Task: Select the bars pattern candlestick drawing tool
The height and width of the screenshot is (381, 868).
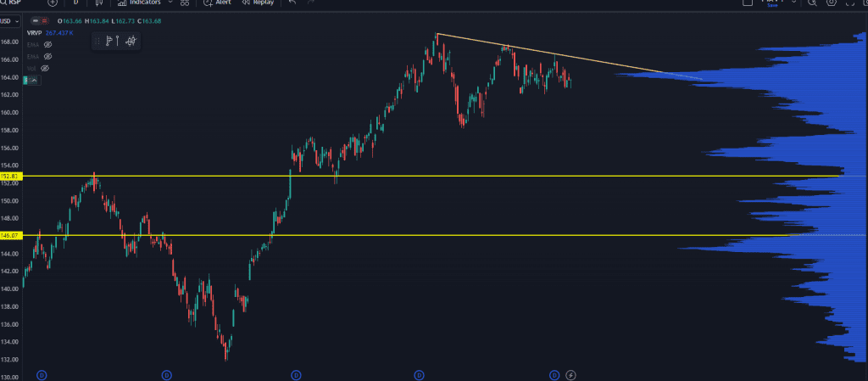Action: coord(131,41)
